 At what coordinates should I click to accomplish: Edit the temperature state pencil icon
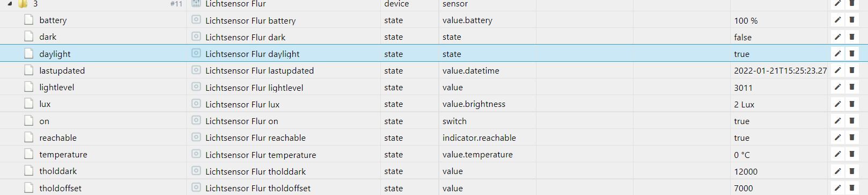click(837, 155)
